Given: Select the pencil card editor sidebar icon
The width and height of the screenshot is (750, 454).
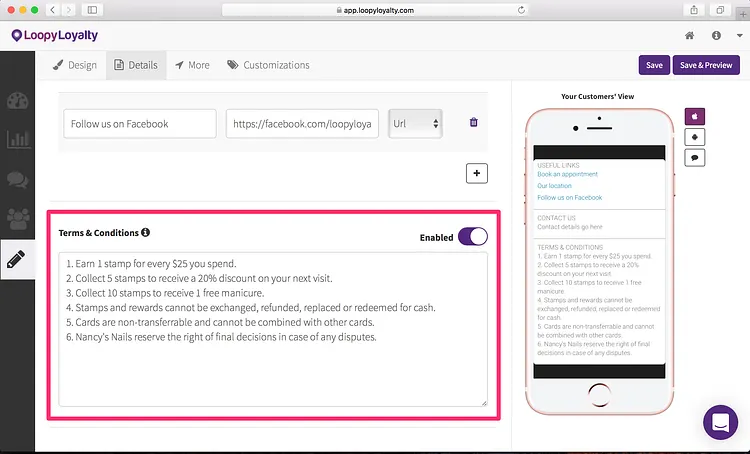Looking at the screenshot, I should tap(16, 259).
